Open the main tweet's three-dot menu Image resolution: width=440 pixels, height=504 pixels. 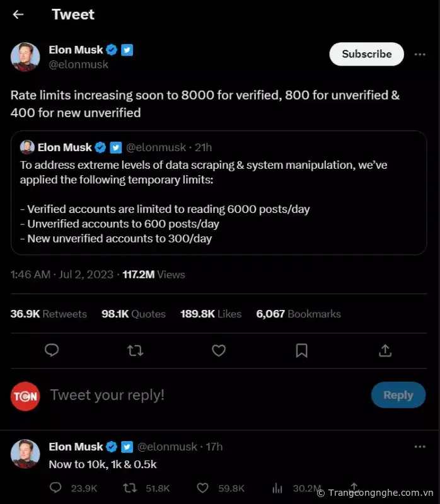tap(420, 54)
